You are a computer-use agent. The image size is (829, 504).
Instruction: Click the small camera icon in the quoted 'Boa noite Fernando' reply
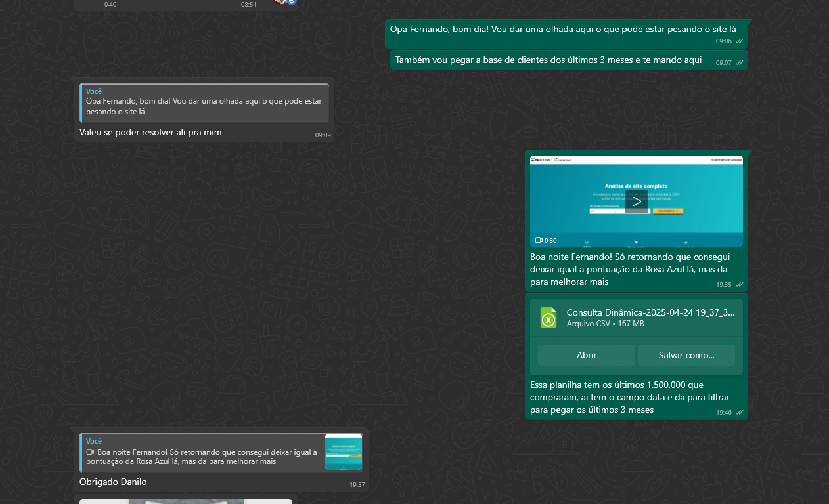(x=91, y=452)
